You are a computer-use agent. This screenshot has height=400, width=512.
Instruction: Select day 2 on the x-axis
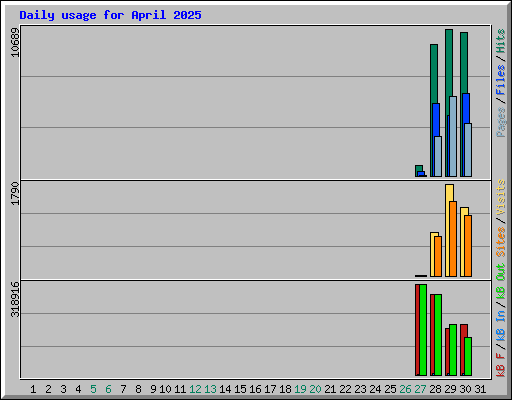click(x=48, y=389)
